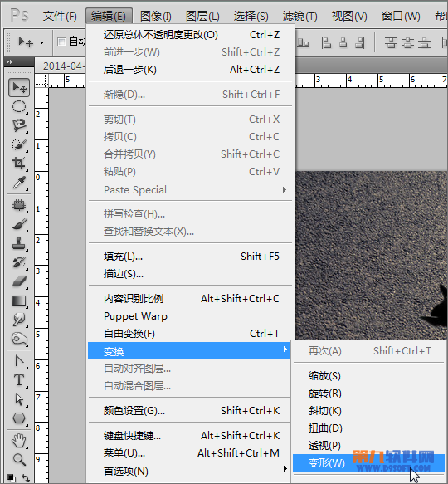The height and width of the screenshot is (484, 448).
Task: Open the Move tool preset dropdown arrow
Action: (41, 42)
